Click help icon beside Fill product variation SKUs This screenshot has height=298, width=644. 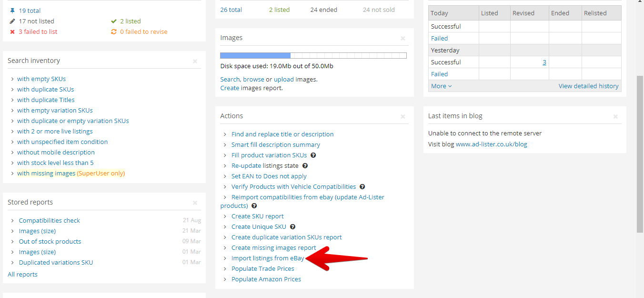pyautogui.click(x=313, y=155)
